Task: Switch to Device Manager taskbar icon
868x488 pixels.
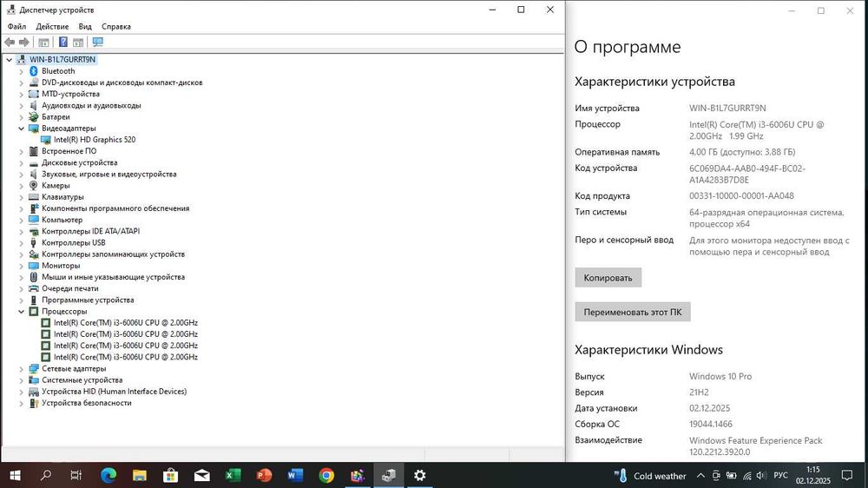Action: tap(389, 475)
